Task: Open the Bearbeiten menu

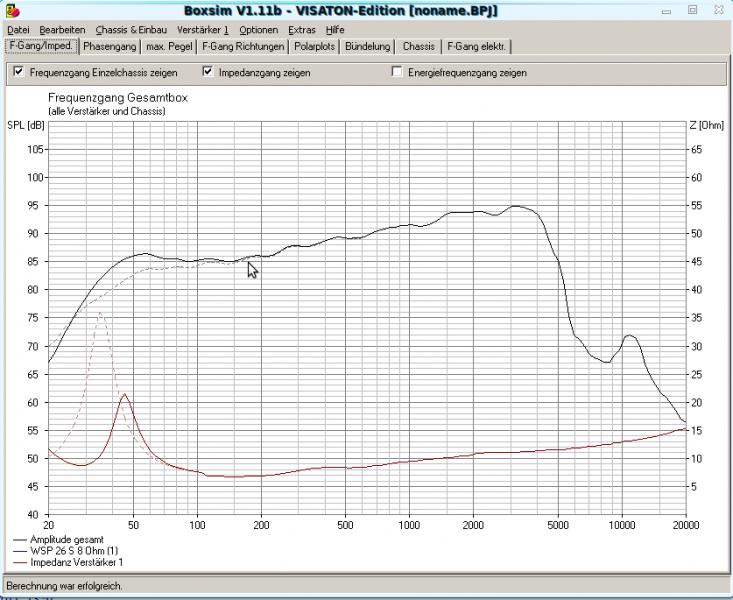Action: point(63,30)
